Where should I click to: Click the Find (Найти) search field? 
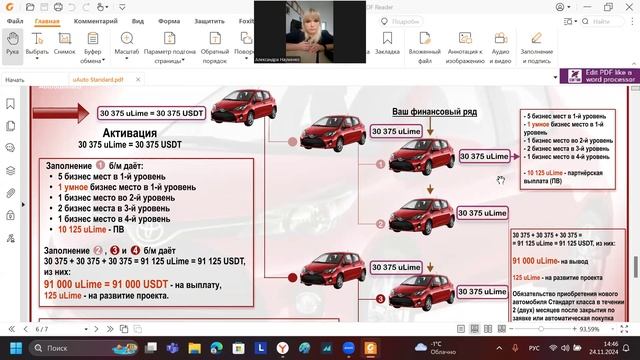(602, 21)
